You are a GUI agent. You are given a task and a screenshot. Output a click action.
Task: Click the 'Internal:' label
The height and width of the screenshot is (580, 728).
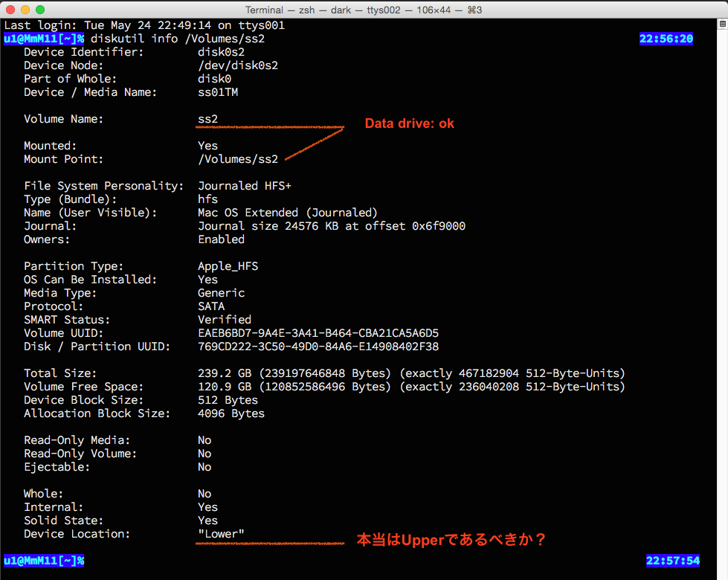(x=54, y=507)
